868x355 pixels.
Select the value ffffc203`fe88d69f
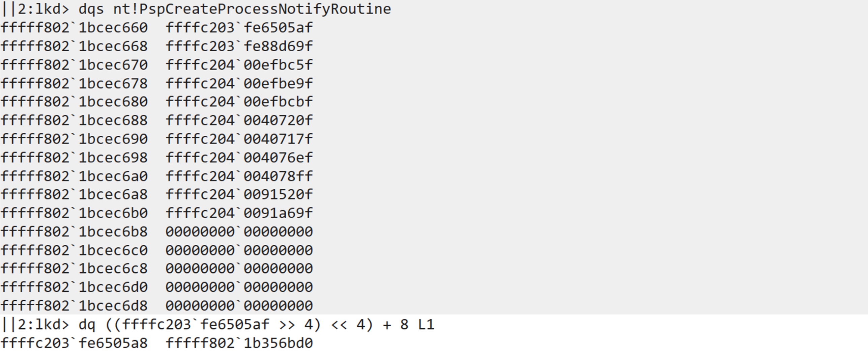coord(239,46)
